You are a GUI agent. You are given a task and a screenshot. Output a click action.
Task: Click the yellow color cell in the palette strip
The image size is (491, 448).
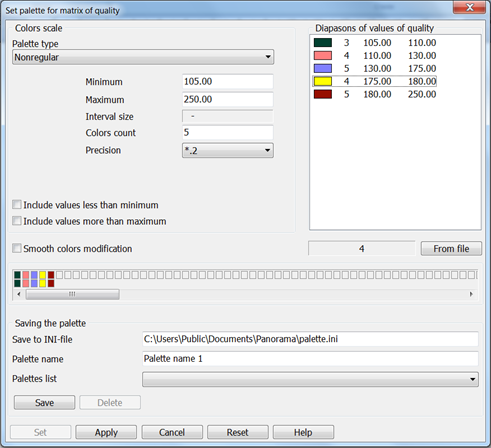[x=42, y=275]
